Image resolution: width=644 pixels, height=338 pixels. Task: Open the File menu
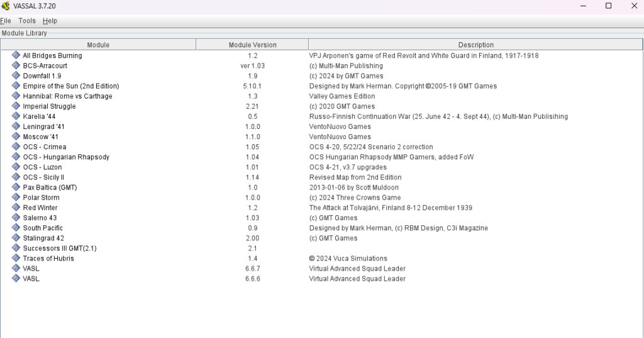click(x=6, y=21)
